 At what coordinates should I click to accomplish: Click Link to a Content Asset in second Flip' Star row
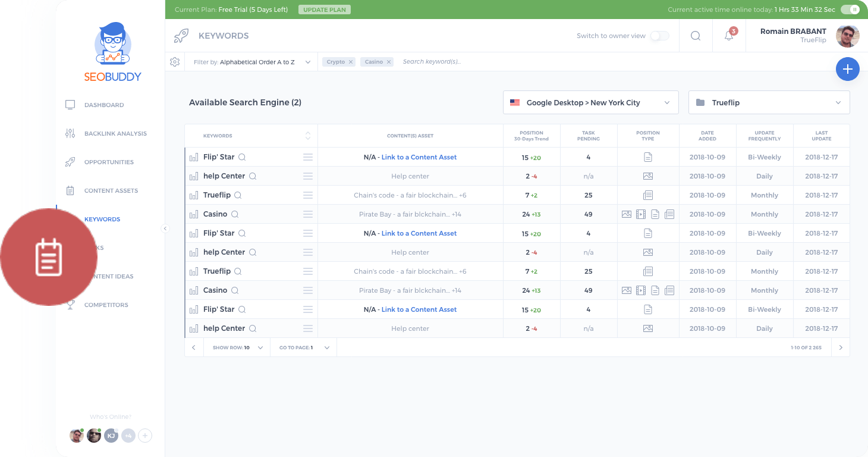coord(419,233)
